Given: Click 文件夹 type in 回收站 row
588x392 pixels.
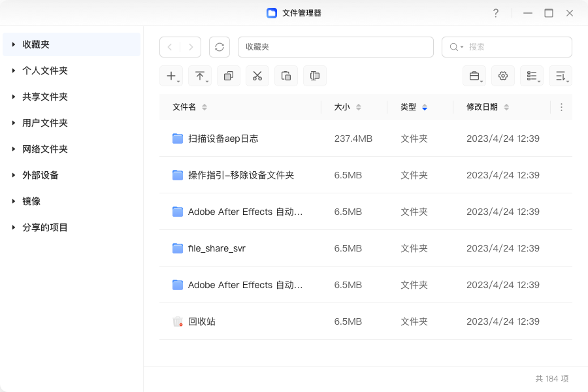Looking at the screenshot, I should click(414, 321).
